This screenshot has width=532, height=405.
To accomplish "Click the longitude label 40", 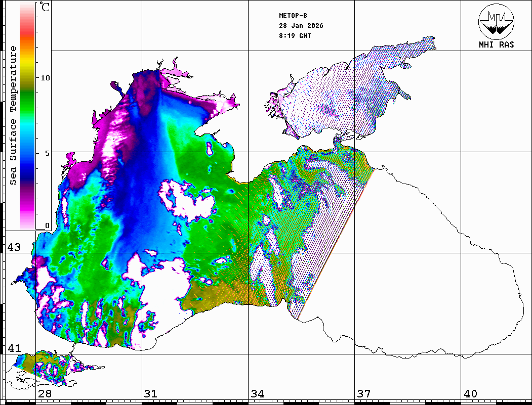I will pyautogui.click(x=470, y=394).
